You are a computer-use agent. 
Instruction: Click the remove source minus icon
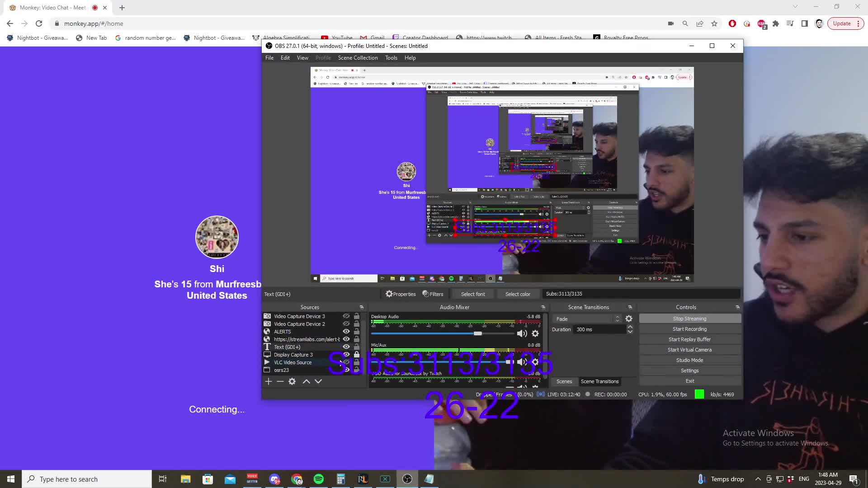click(280, 381)
